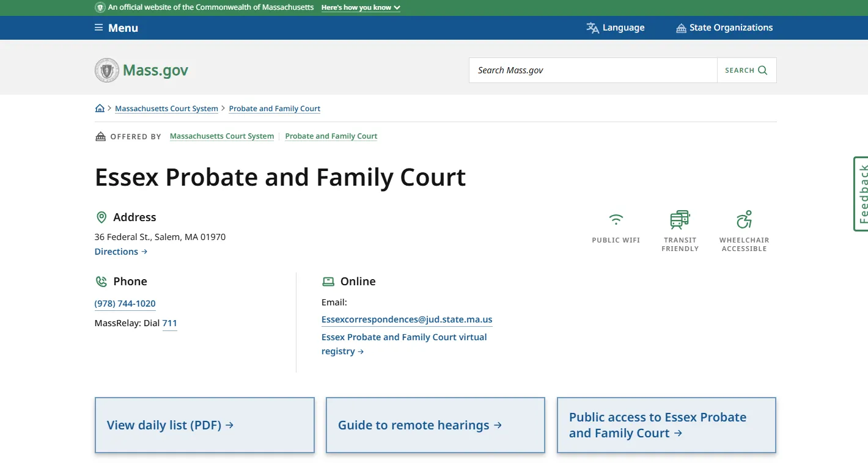The height and width of the screenshot is (463, 868).
Task: Open the Directions link
Action: point(121,252)
